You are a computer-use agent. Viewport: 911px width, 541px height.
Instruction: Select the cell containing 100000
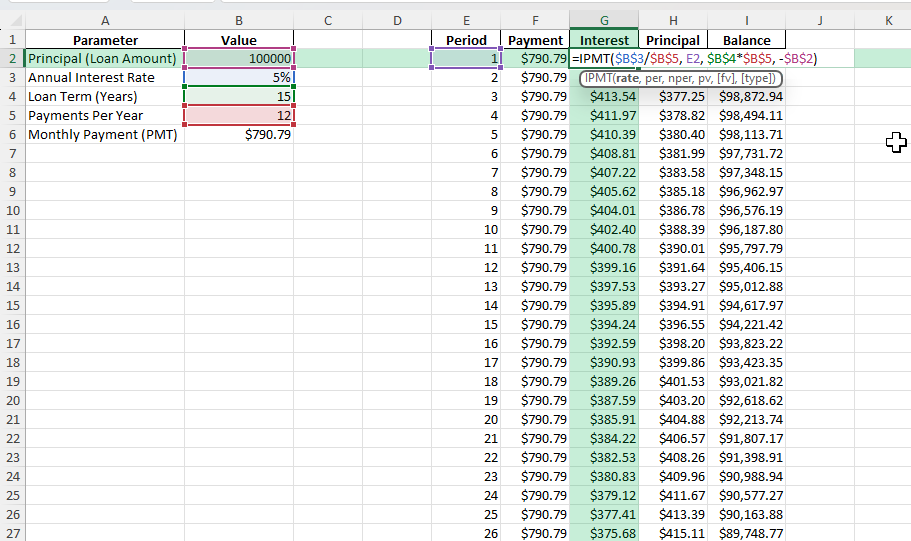pyautogui.click(x=239, y=59)
